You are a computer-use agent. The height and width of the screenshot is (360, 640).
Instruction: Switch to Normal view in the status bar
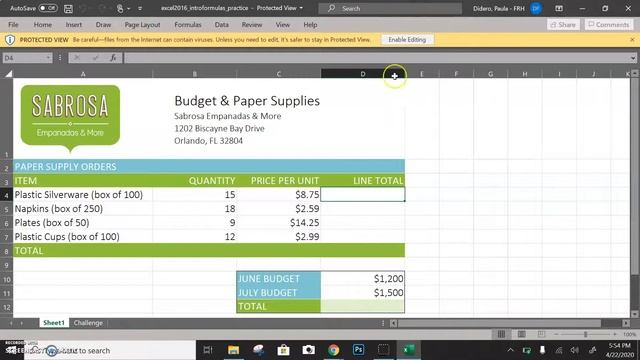pos(501,334)
